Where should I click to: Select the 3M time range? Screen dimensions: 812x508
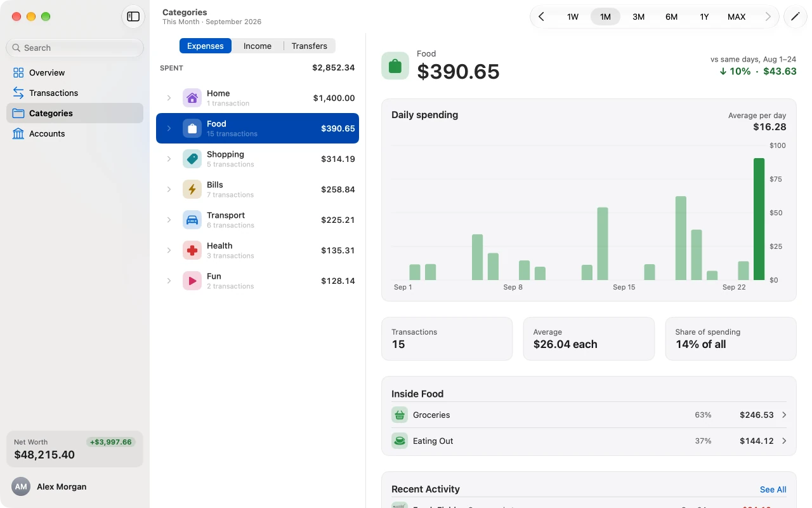point(639,17)
